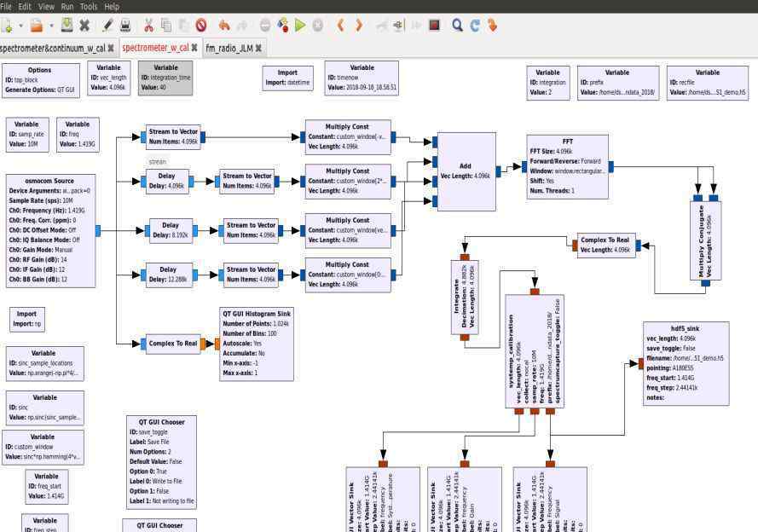Switch to the fm_radio_JLM tab
The height and width of the screenshot is (532, 758).
[x=229, y=49]
